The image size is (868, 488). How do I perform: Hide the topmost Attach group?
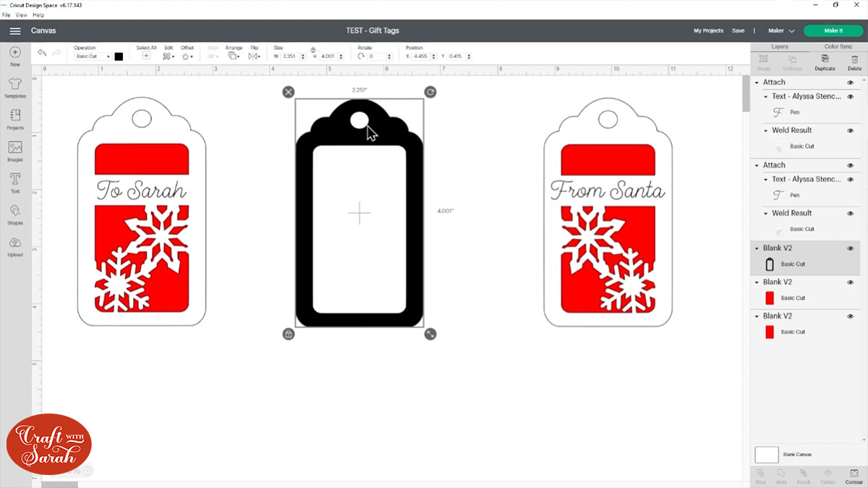pyautogui.click(x=851, y=83)
